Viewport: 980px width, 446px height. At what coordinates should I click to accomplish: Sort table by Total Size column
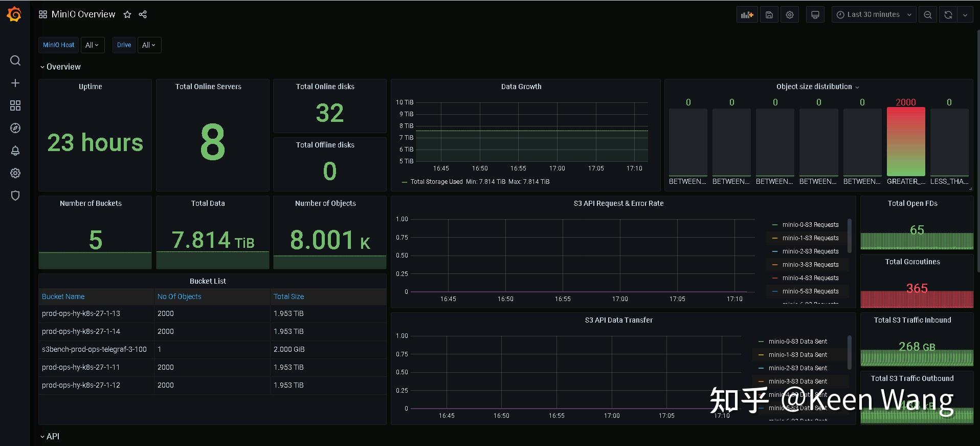click(288, 296)
